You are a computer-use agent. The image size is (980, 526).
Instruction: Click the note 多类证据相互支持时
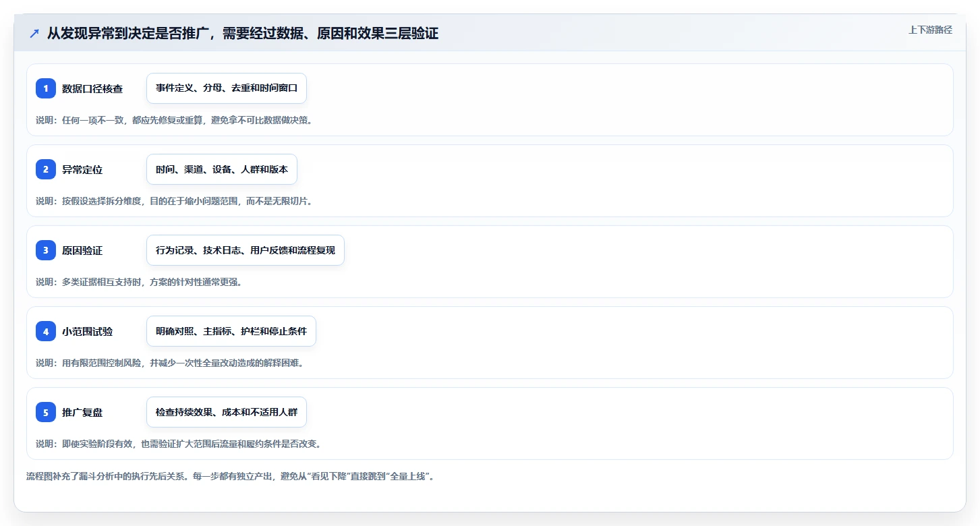(101, 282)
